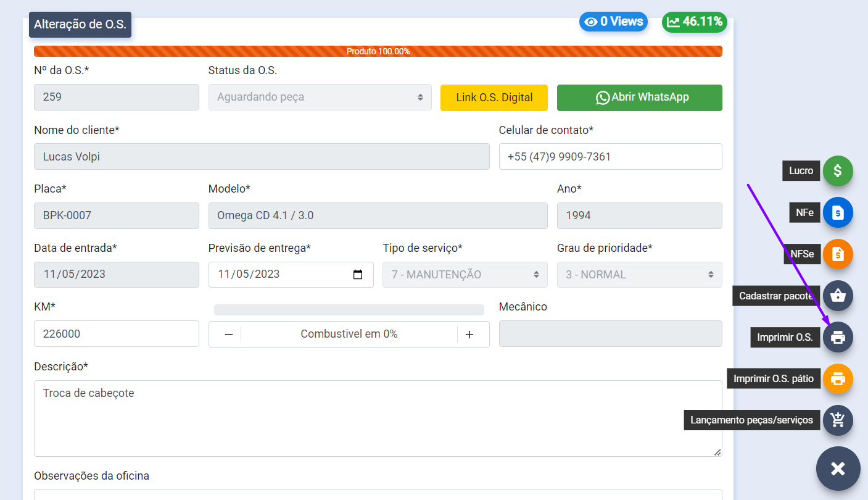Click the Celular de contato phone field

610,157
